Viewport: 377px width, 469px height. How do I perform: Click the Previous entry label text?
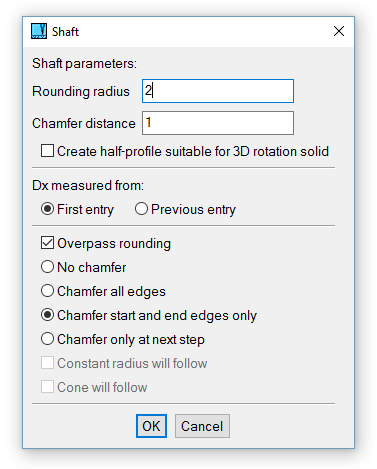pyautogui.click(x=193, y=210)
